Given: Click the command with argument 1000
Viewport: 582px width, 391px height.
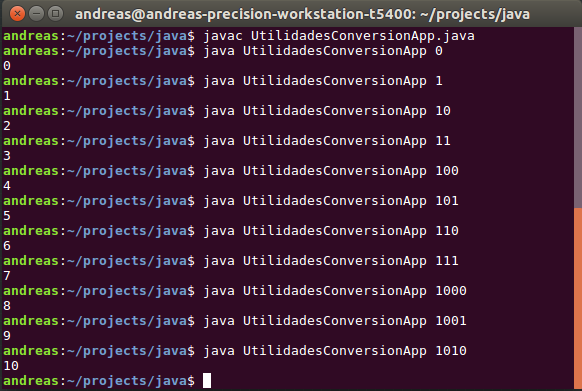Looking at the screenshot, I should tap(335, 291).
